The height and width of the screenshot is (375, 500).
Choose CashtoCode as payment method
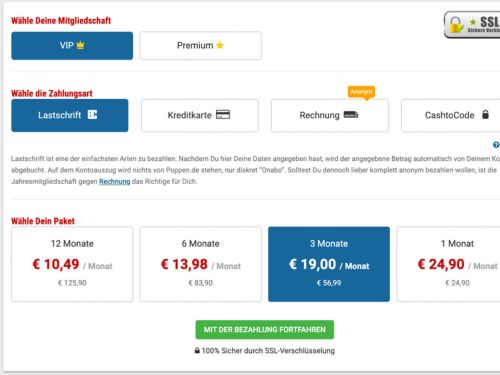[451, 115]
